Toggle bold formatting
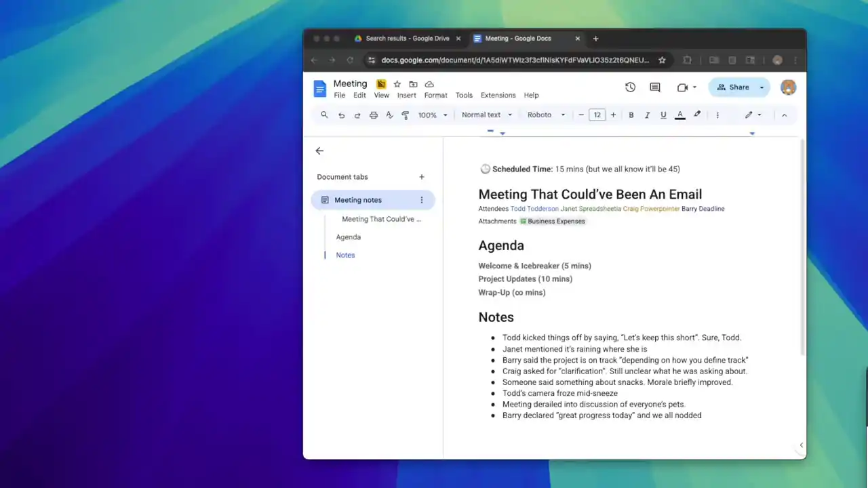Screen dimensions: 868x488 [x=631, y=115]
